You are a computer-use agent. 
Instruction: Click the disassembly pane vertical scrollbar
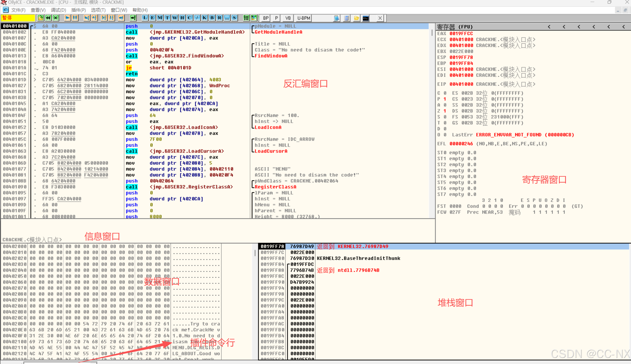(432, 121)
